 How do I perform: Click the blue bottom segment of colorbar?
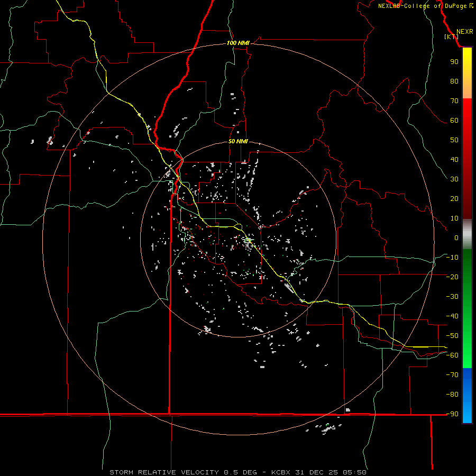click(467, 396)
